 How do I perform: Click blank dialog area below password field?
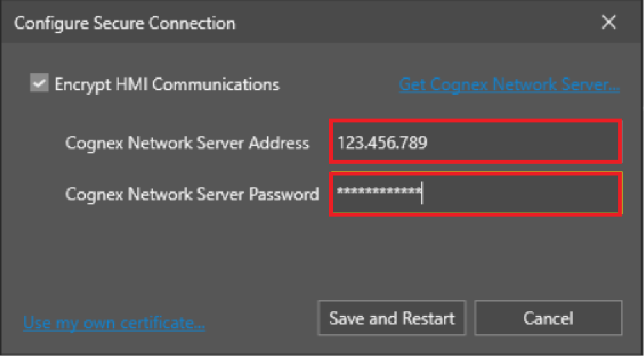click(x=319, y=255)
